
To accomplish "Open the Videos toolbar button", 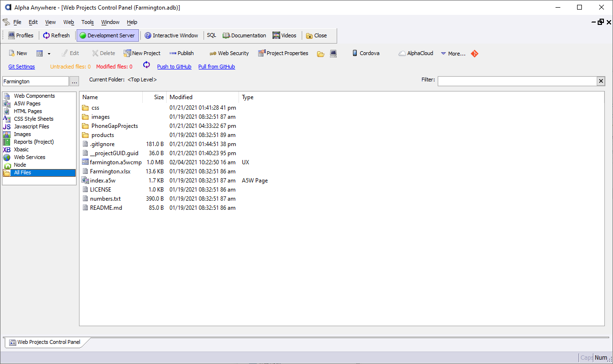I will 284,35.
